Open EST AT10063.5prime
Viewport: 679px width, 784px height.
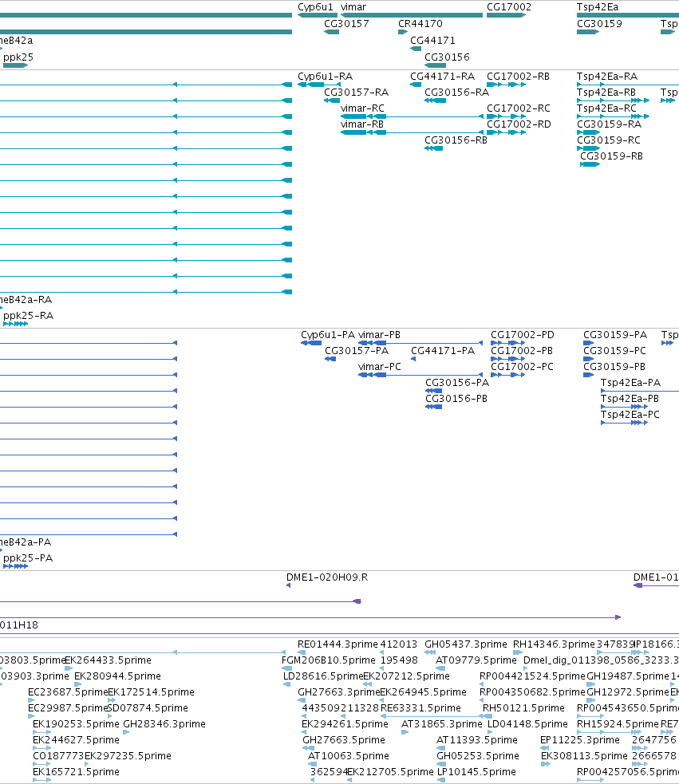(x=348, y=757)
